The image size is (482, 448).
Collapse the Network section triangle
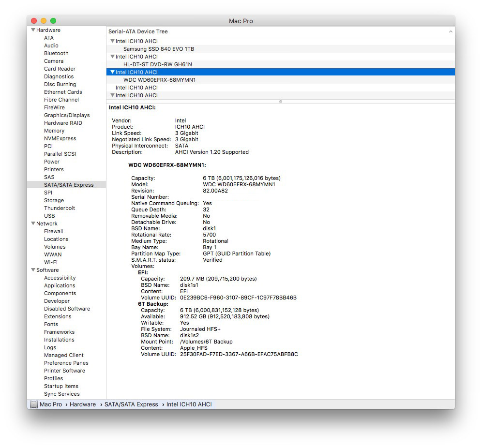click(33, 224)
